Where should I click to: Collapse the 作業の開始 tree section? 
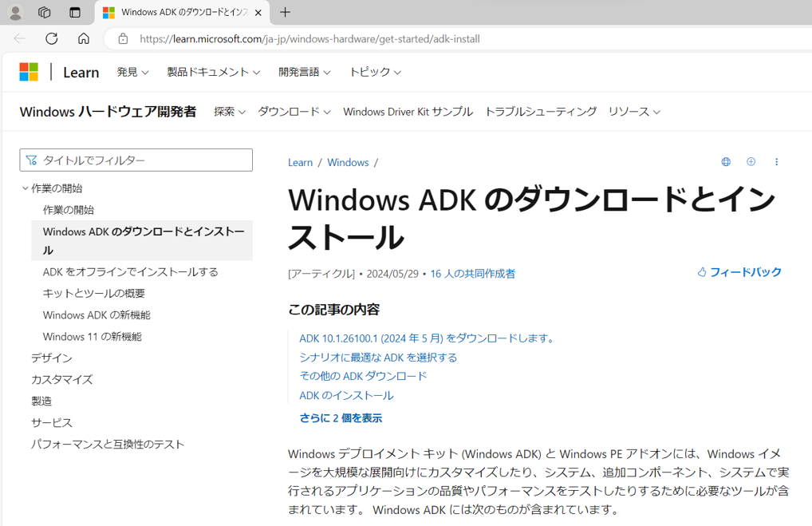tap(52, 188)
